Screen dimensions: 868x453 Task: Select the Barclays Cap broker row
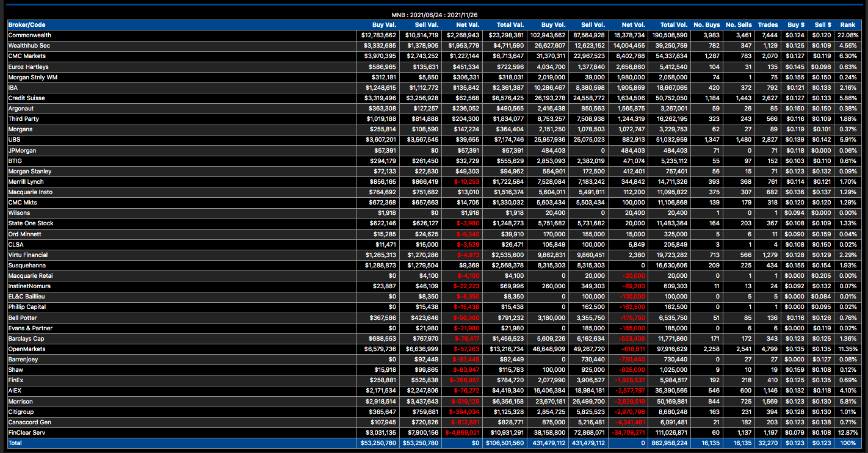(x=434, y=338)
